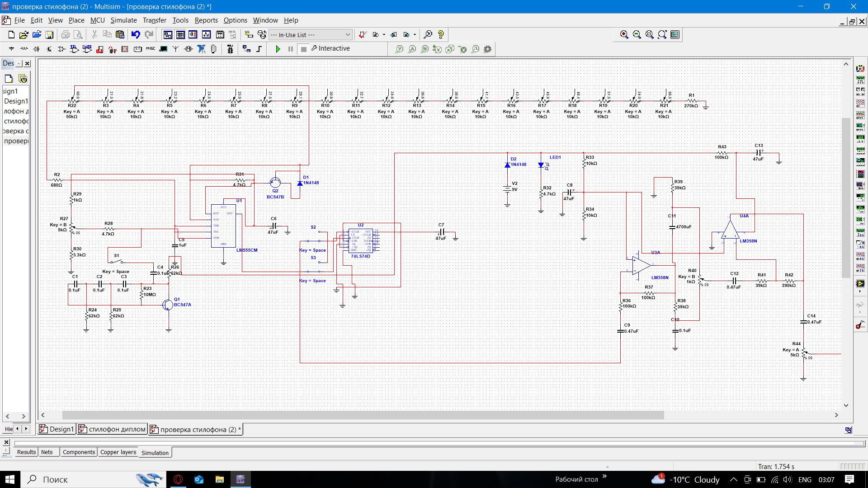Click the voltage probe icon

399,49
